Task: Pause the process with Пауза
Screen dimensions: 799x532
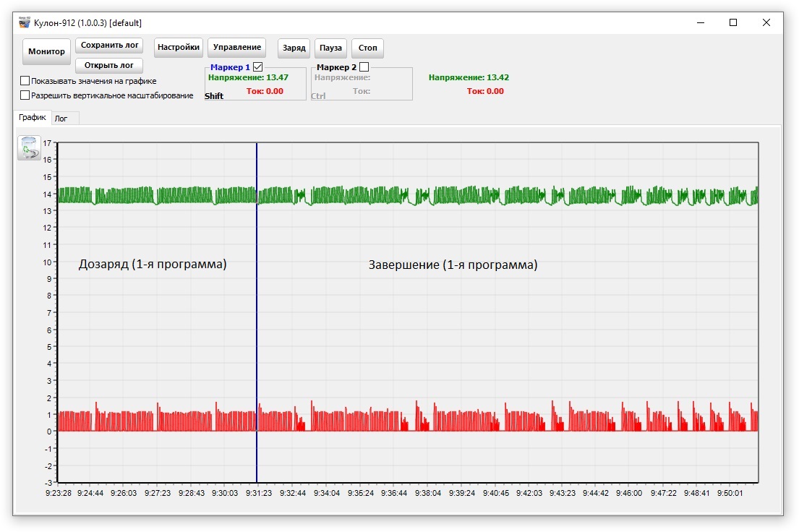Action: click(x=330, y=48)
